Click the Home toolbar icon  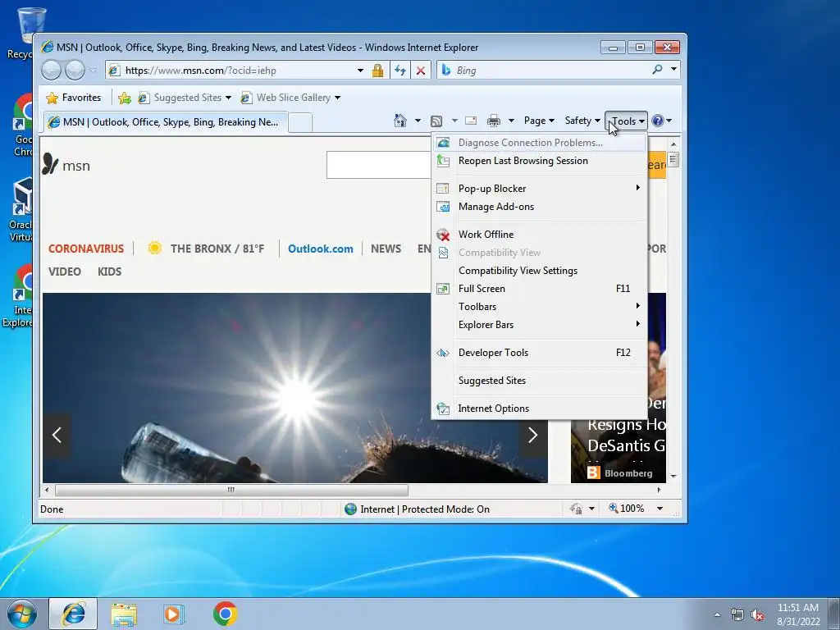pos(399,121)
